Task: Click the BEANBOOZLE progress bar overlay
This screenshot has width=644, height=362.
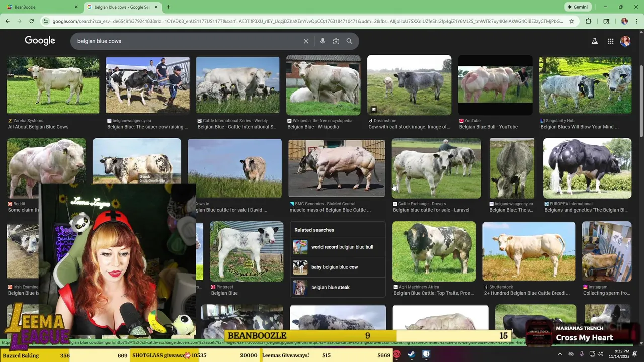Action: click(367, 336)
